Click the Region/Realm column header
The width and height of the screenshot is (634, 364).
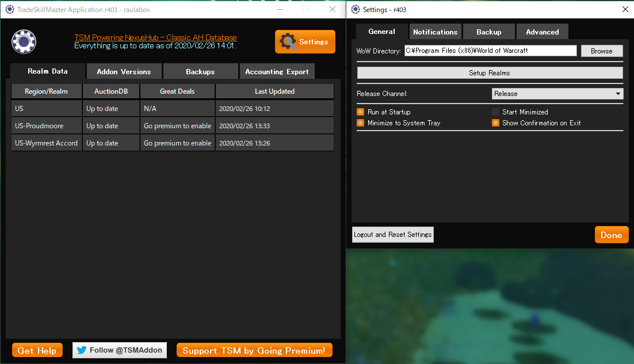click(47, 91)
